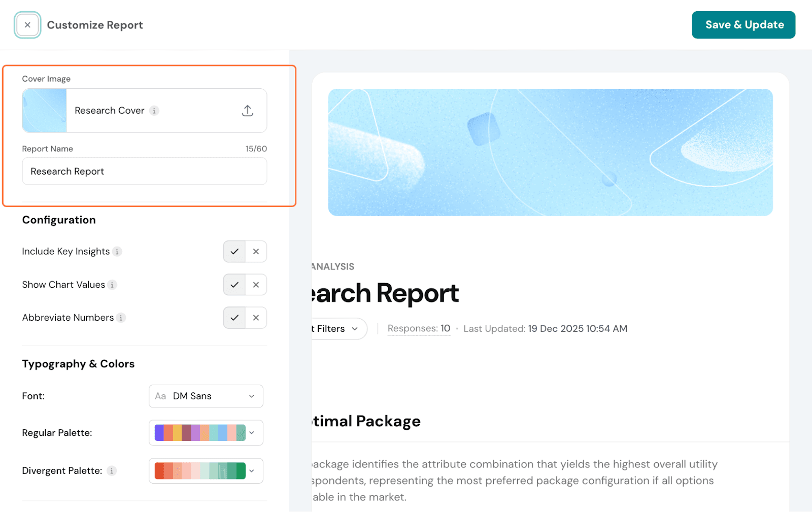Open the Filters dropdown in report preview
Viewport: 812px width, 512px height.
tap(337, 329)
